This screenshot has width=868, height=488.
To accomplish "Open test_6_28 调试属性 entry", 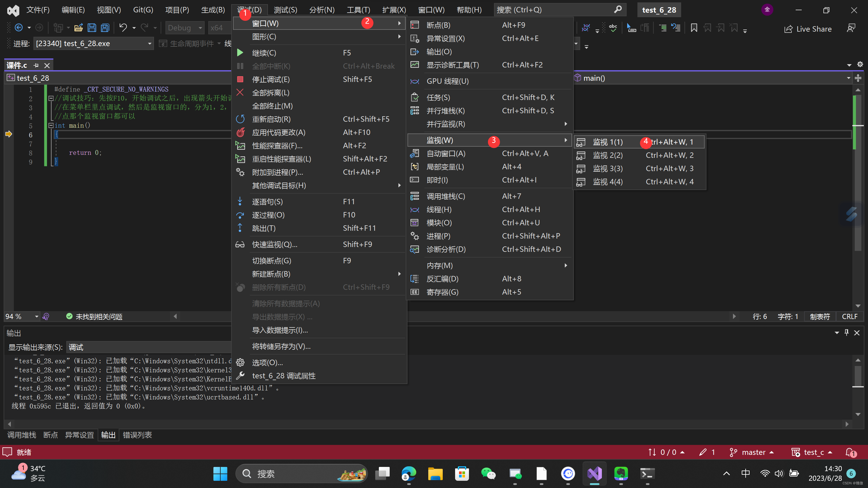I will 319,376.
